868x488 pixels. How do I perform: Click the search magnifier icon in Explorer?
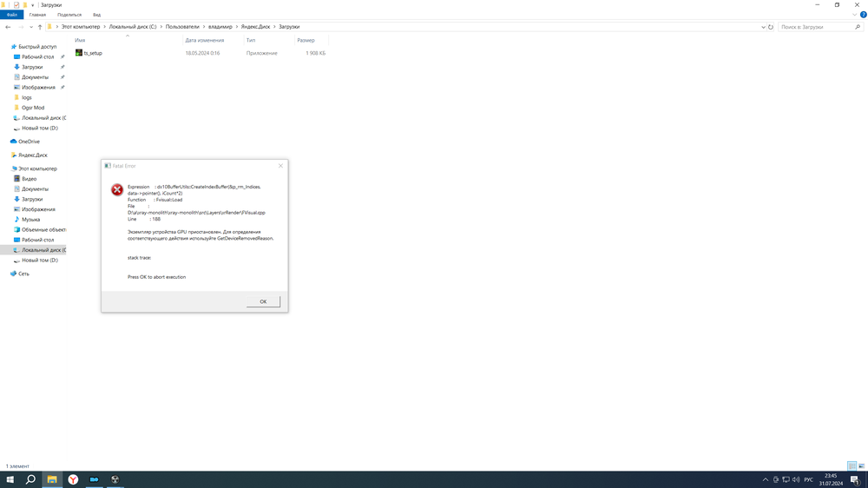[858, 27]
